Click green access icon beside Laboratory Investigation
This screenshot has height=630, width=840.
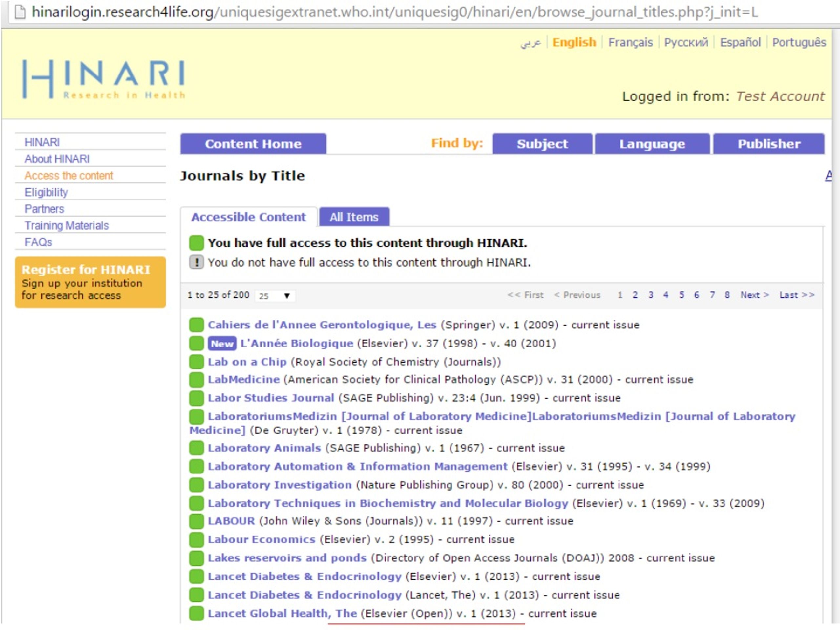tap(197, 485)
